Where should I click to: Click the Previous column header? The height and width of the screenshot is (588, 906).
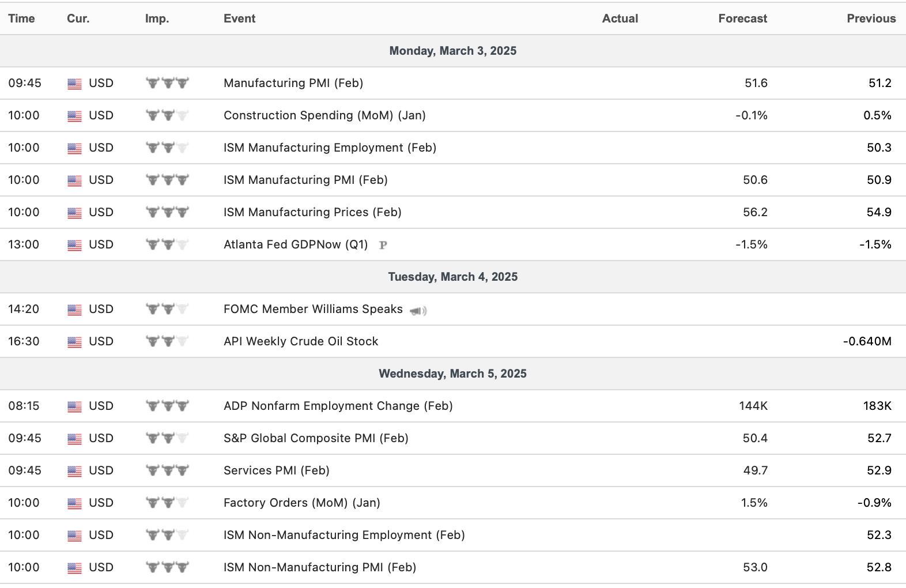[871, 18]
